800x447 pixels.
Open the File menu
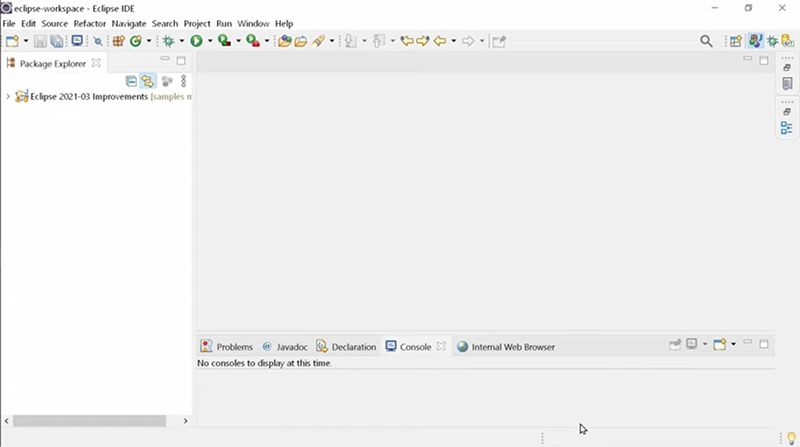coord(9,23)
